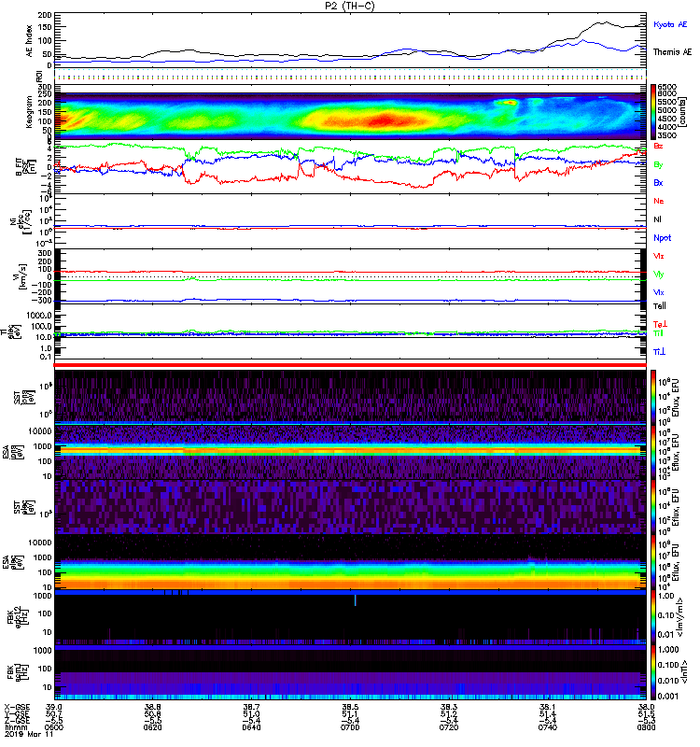Click the "38.1" X-GSE position value

[548, 707]
